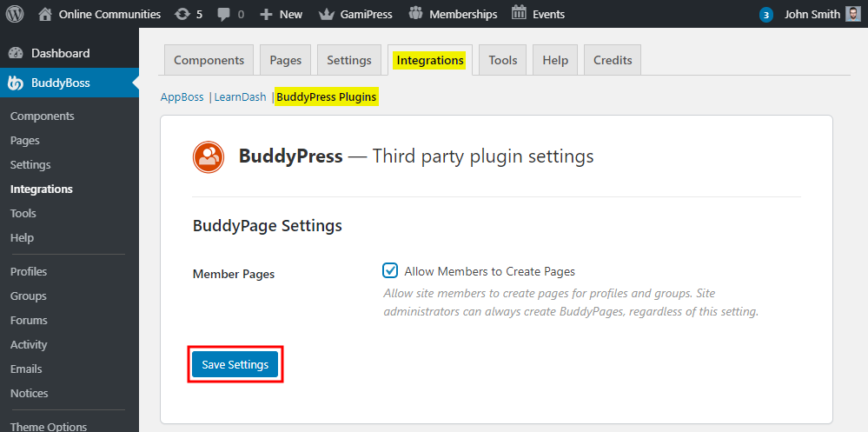Click the BuddyBoss logo icon in sidebar

click(x=16, y=83)
